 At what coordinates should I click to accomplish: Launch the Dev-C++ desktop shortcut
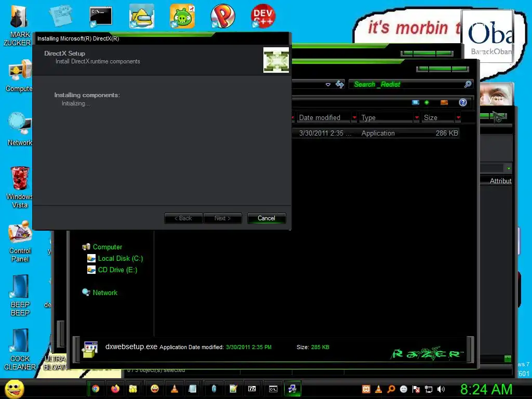(x=263, y=16)
